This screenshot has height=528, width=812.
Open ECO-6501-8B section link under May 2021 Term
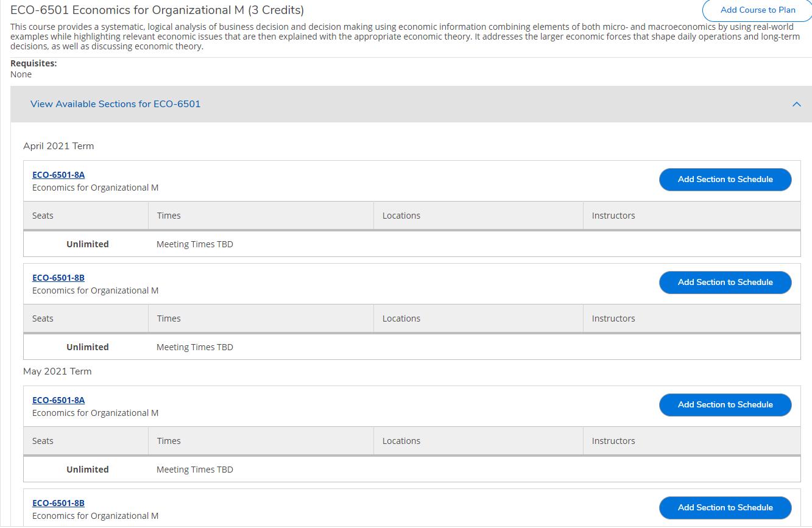[58, 503]
